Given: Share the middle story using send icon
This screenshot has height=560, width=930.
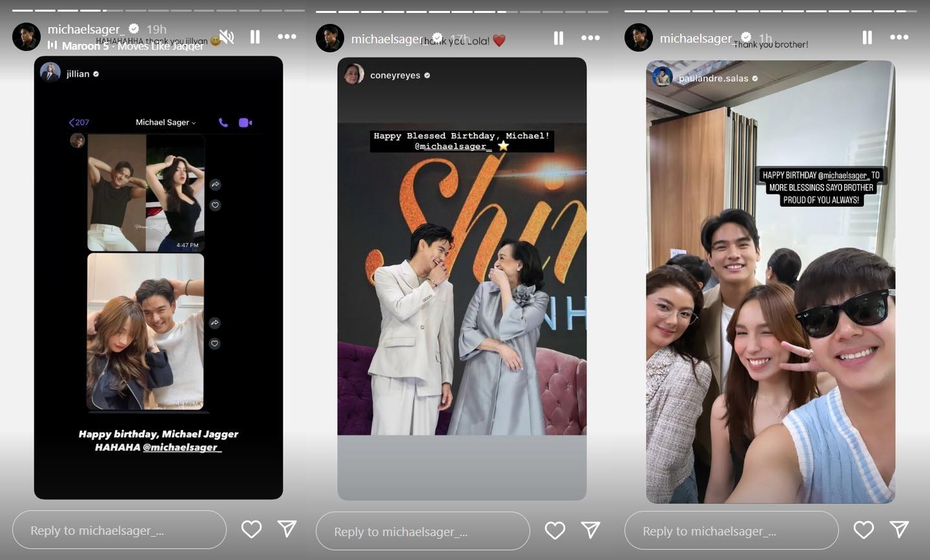Looking at the screenshot, I should tap(590, 530).
